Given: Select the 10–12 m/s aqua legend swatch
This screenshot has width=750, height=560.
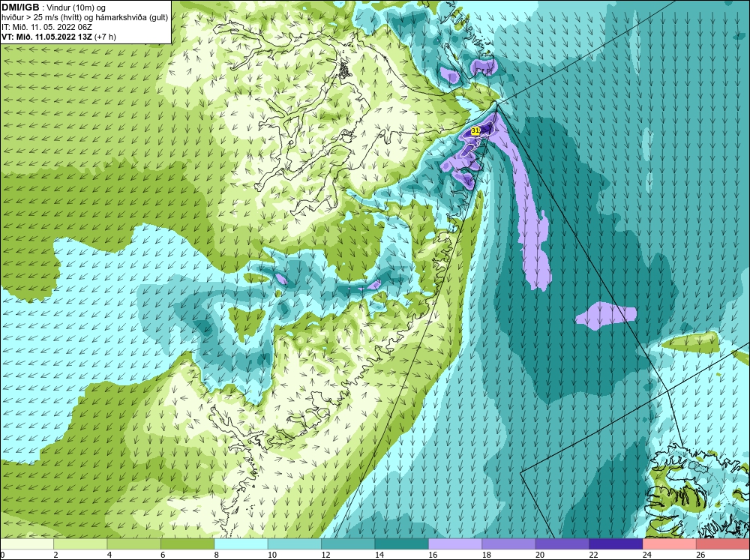Looking at the screenshot, I should (x=295, y=544).
